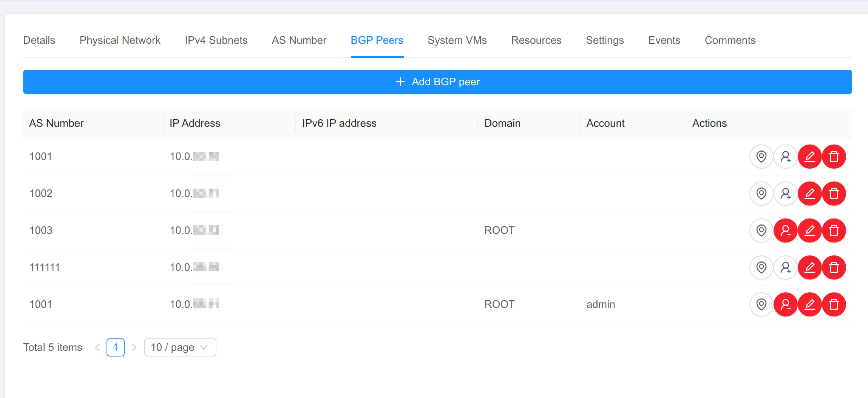Screen dimensions: 868x398
Task: Open the Events section
Action: click(x=664, y=40)
